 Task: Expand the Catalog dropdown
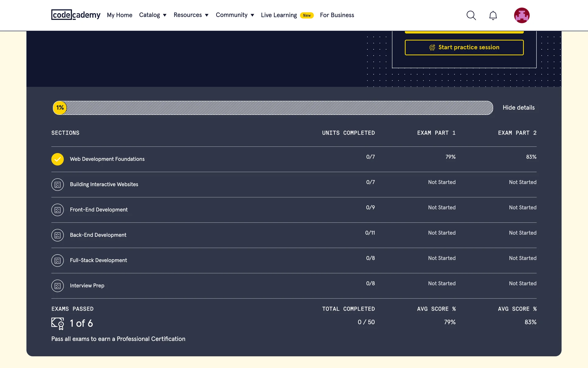(153, 15)
